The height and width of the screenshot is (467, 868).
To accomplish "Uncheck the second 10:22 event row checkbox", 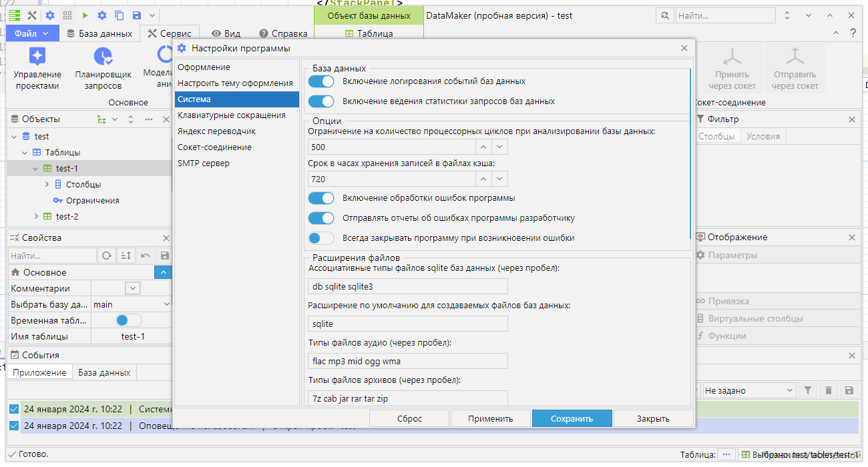I will [15, 426].
